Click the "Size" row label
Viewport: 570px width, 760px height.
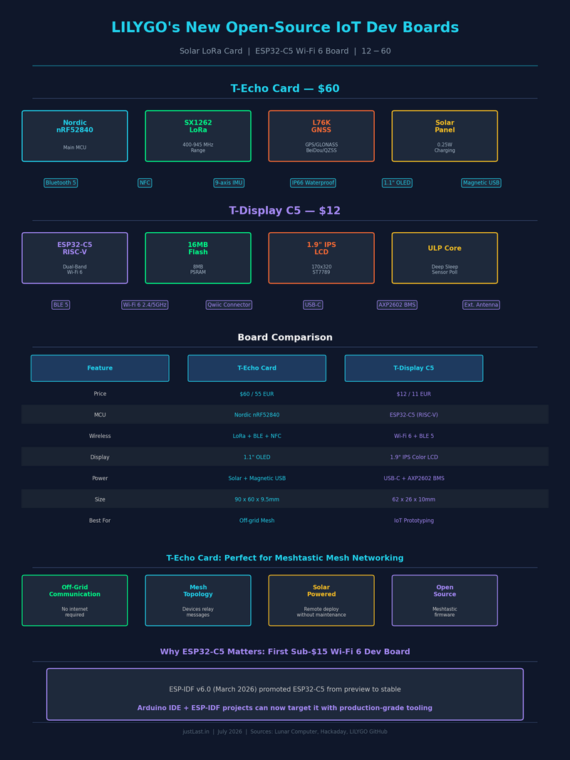coord(100,499)
